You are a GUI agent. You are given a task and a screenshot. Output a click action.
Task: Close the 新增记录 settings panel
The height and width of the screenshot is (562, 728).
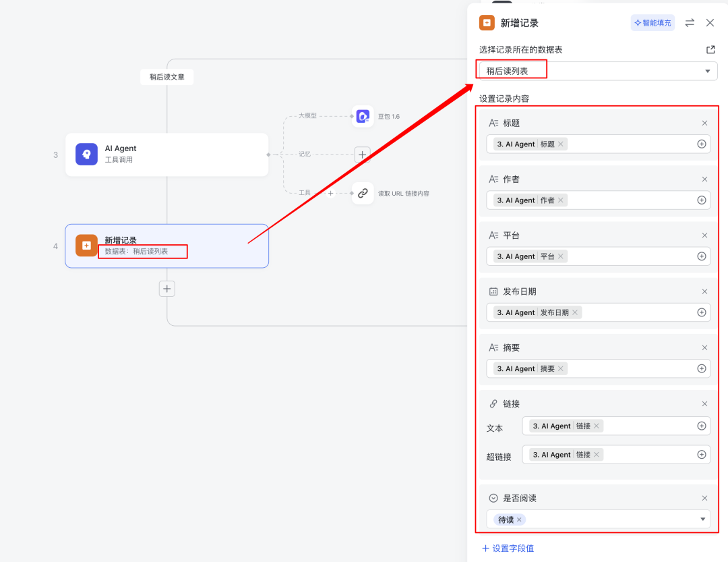tap(710, 22)
